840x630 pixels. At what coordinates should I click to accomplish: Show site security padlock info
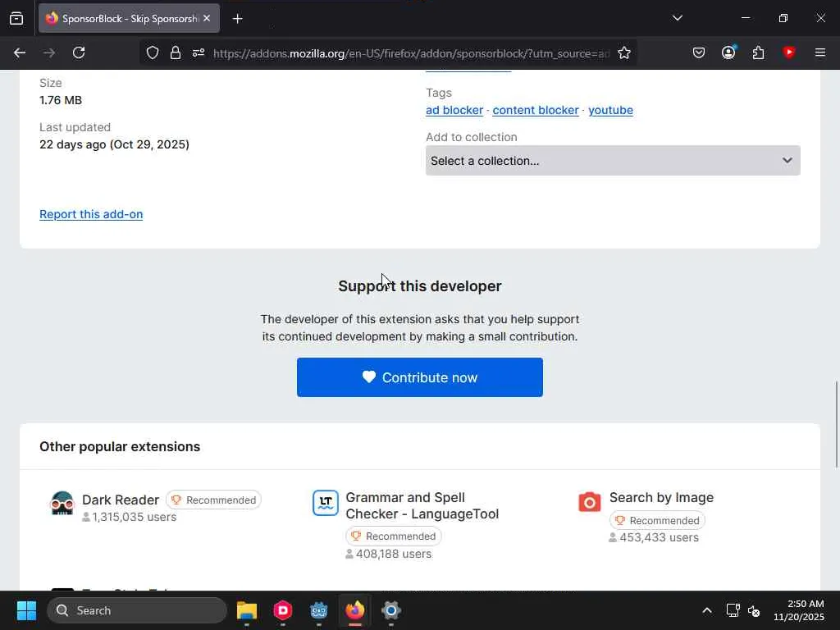(x=176, y=52)
